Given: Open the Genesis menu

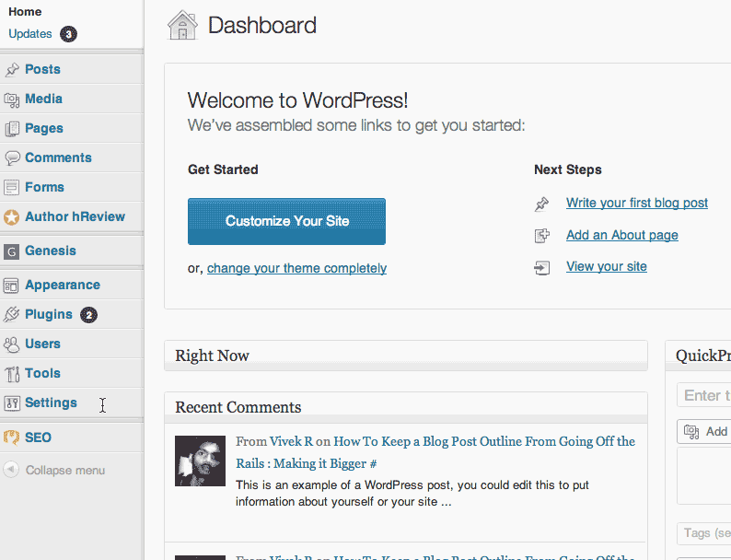Looking at the screenshot, I should point(51,251).
